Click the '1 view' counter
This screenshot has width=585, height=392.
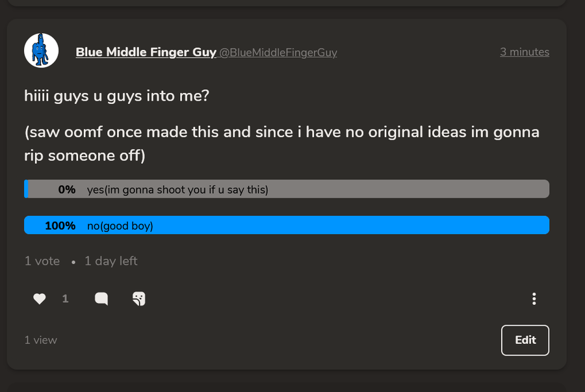pos(41,340)
